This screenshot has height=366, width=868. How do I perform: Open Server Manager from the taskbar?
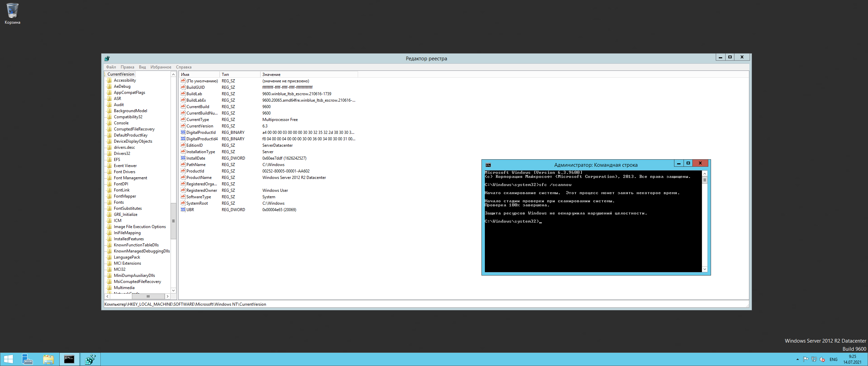[27, 359]
